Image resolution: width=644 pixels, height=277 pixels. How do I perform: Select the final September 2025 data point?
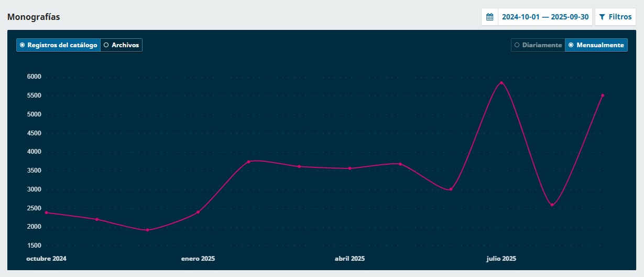coord(603,95)
